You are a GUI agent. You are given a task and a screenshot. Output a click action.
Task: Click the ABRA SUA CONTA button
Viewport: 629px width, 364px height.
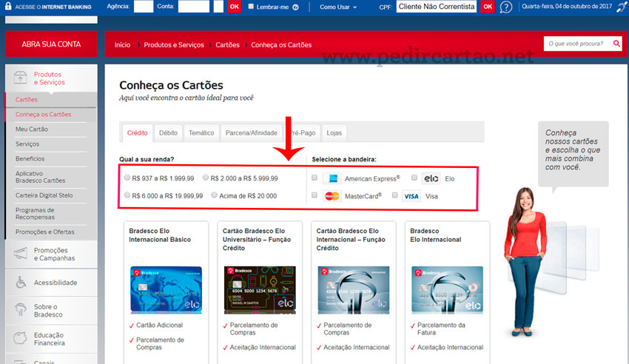51,44
